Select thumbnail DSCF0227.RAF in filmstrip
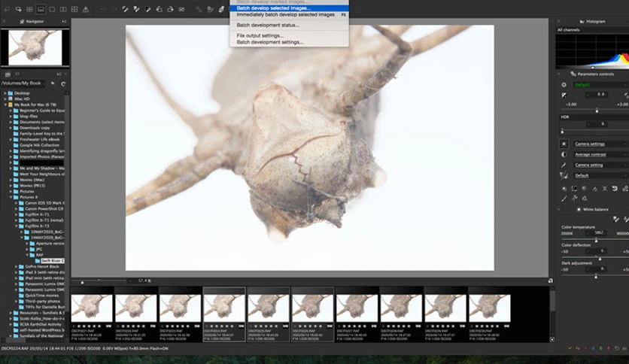Image resolution: width=629 pixels, height=364 pixels. 357,314
